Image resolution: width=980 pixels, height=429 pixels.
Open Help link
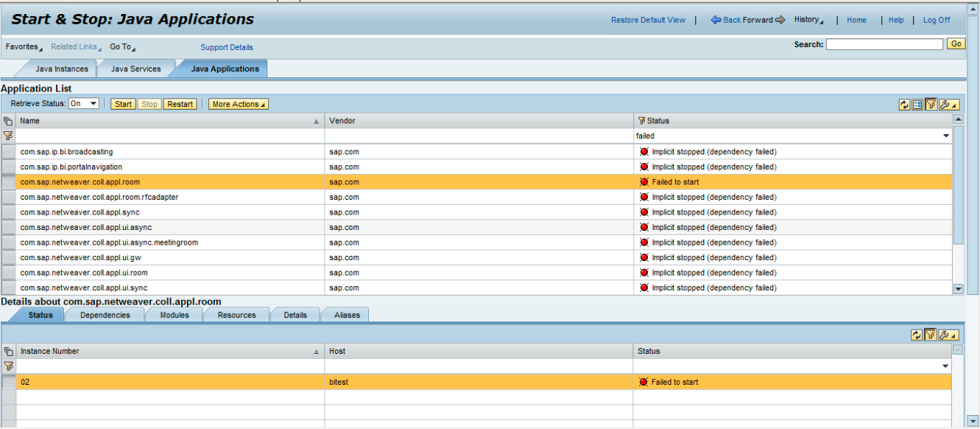896,20
